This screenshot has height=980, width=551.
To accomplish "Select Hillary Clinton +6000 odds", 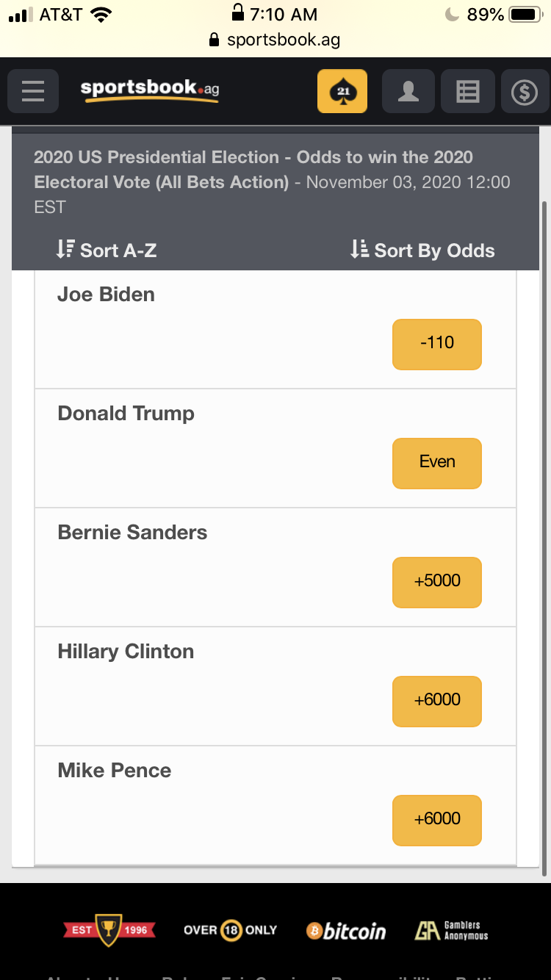I will (x=437, y=701).
